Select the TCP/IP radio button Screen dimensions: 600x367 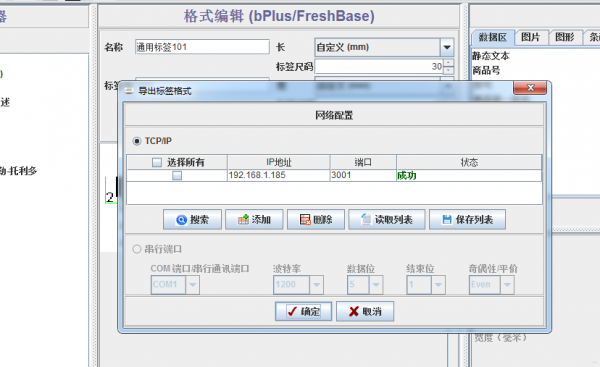tap(137, 141)
